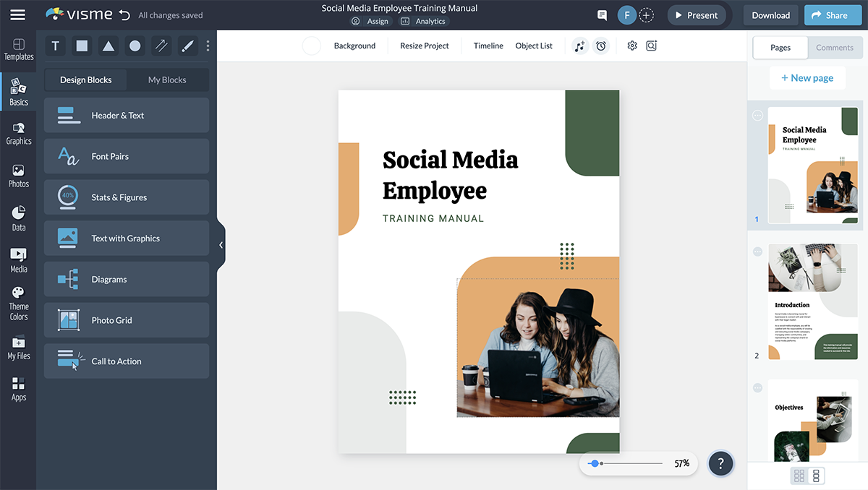Click the New page button
Image resolution: width=868 pixels, height=490 pixels.
click(807, 77)
